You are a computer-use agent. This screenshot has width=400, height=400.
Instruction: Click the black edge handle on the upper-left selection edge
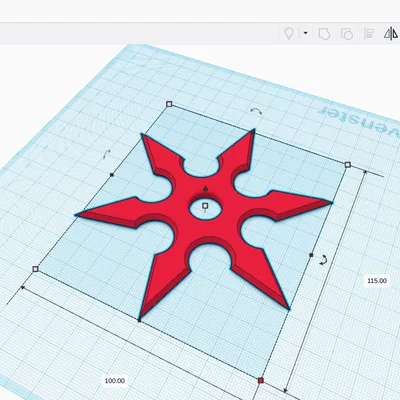[112, 174]
